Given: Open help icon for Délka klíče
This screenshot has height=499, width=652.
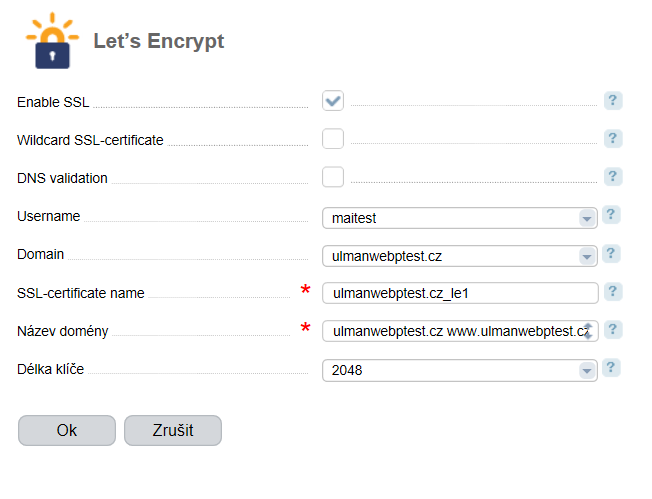Looking at the screenshot, I should 611,368.
